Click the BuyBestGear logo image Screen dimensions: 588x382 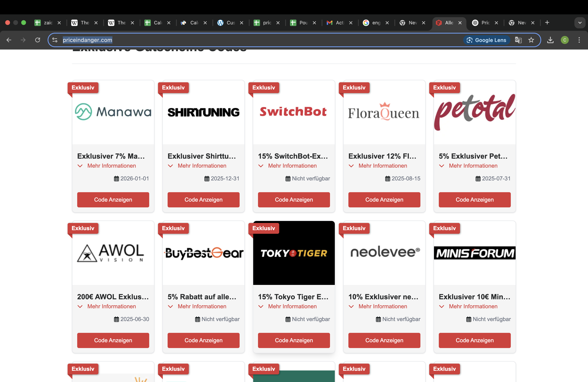point(204,253)
